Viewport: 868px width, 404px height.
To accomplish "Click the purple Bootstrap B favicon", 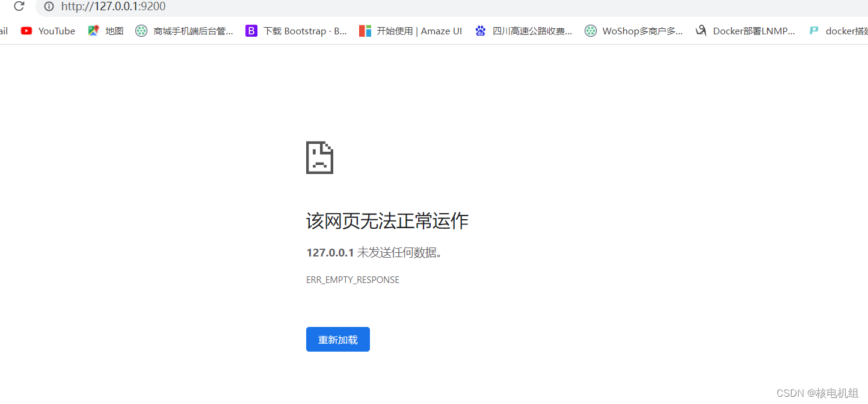I will pos(251,30).
